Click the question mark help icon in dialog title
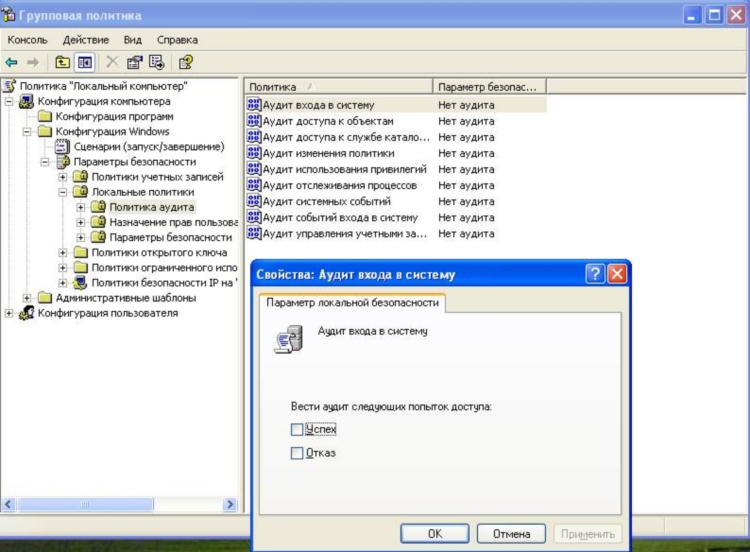750x552 pixels. (x=595, y=274)
